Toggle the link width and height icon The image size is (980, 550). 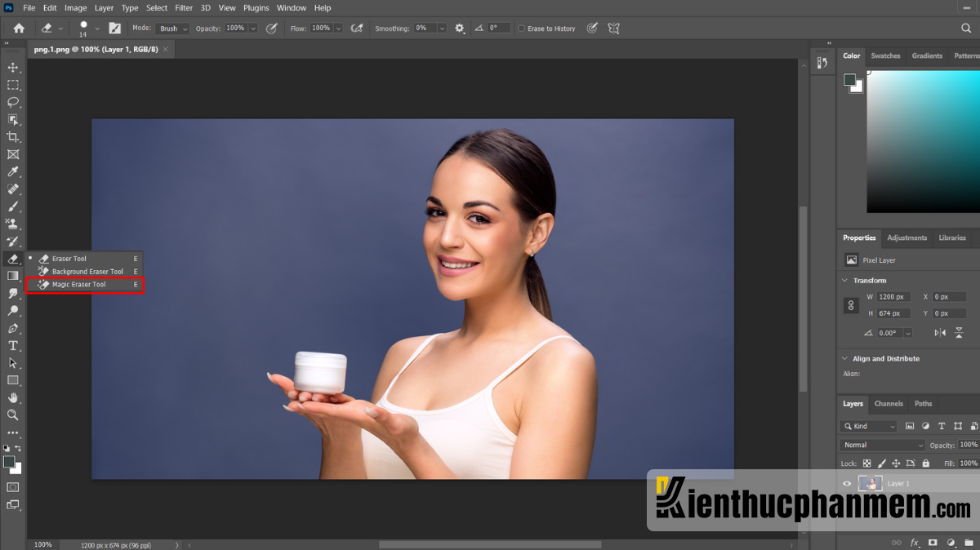[851, 304]
